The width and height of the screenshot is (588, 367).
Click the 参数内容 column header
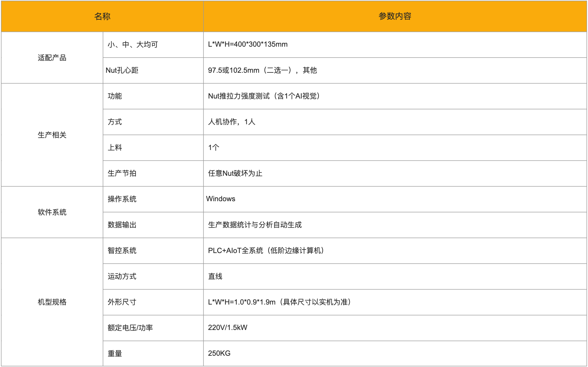pyautogui.click(x=394, y=16)
